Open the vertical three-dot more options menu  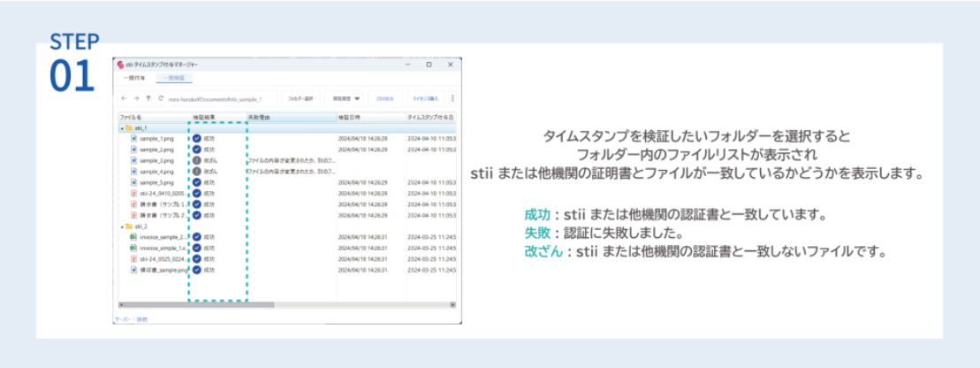click(x=452, y=98)
